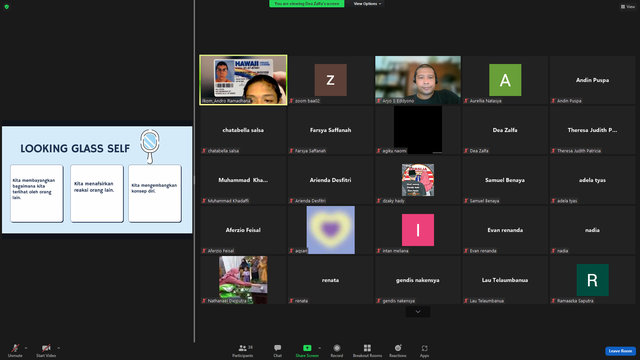Viewport: 640px width, 360px height.
Task: Unmute the microphone
Action: click(x=15, y=350)
